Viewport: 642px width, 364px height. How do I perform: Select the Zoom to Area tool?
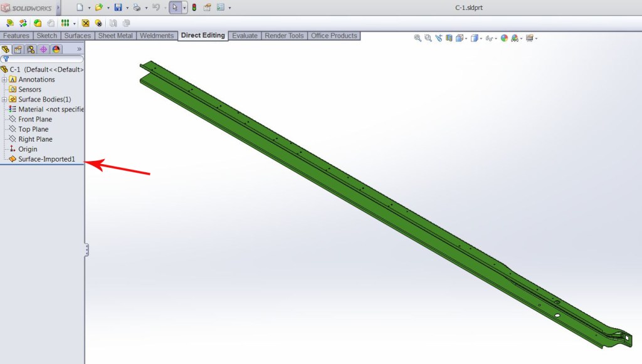pyautogui.click(x=428, y=38)
